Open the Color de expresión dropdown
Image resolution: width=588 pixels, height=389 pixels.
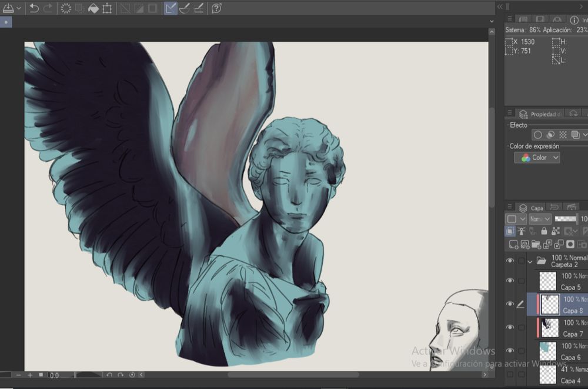[x=537, y=158]
